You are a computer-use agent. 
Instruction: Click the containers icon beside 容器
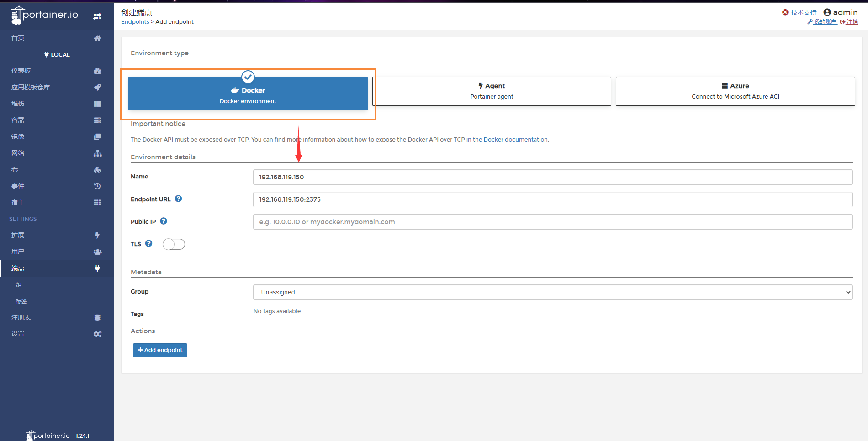pos(97,120)
